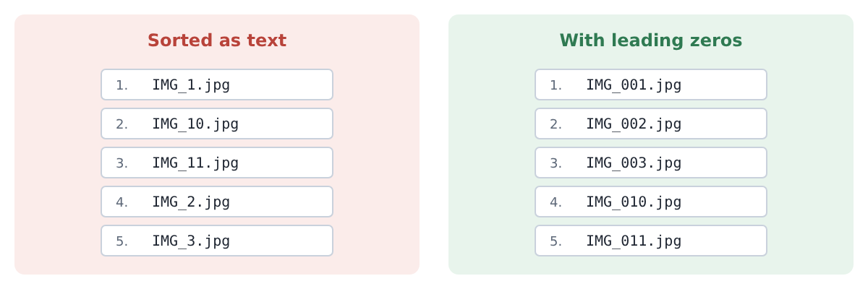
Task: Click number 4 beside IMG_010.jpg
Action: [556, 202]
